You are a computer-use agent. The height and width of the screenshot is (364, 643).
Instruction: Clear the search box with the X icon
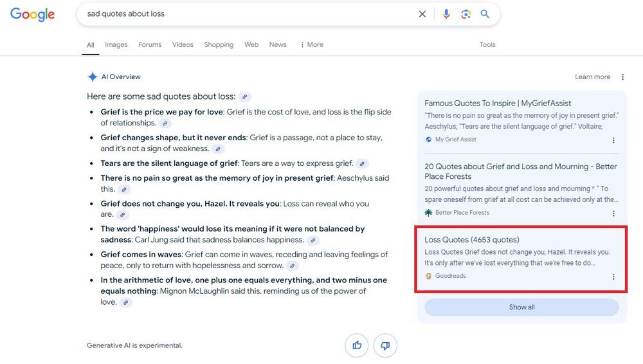422,14
